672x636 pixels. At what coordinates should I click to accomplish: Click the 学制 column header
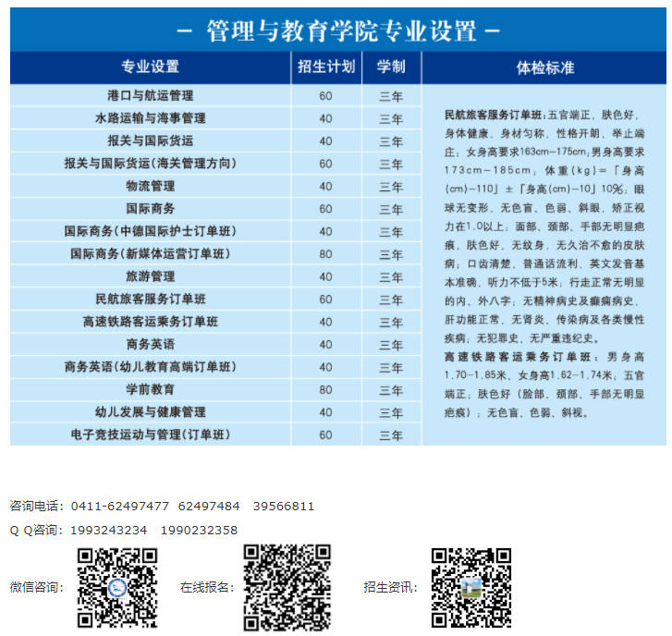point(391,67)
